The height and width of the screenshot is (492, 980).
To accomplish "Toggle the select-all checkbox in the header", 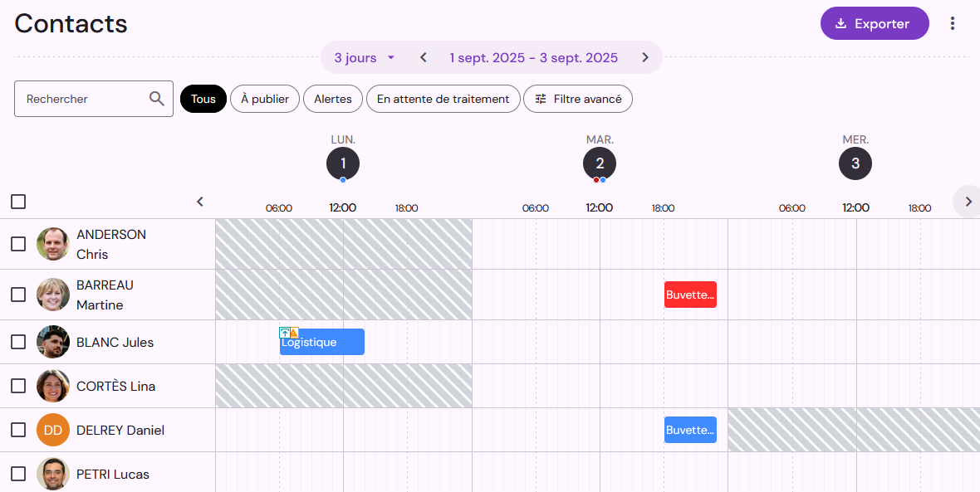I will (x=18, y=202).
